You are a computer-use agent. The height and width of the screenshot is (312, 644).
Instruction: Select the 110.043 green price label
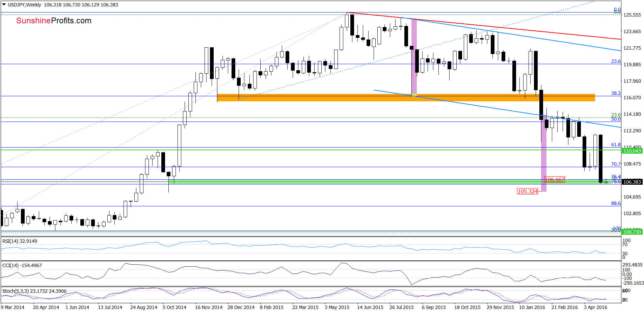click(x=632, y=151)
